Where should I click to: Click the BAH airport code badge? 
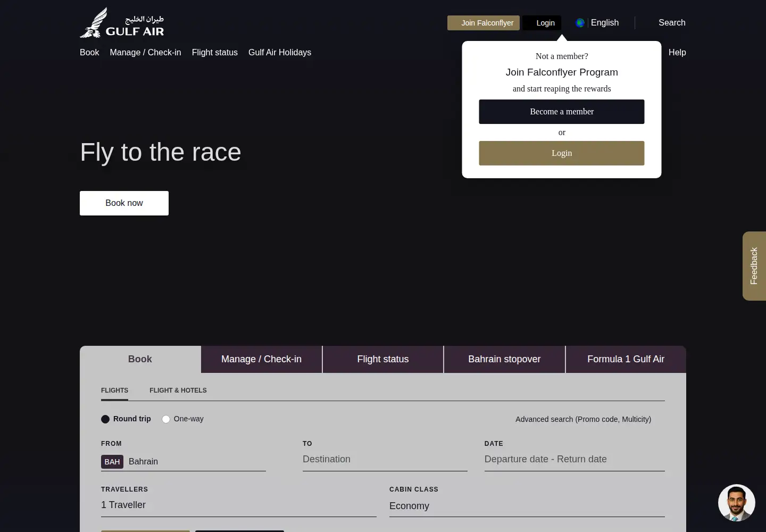point(112,462)
